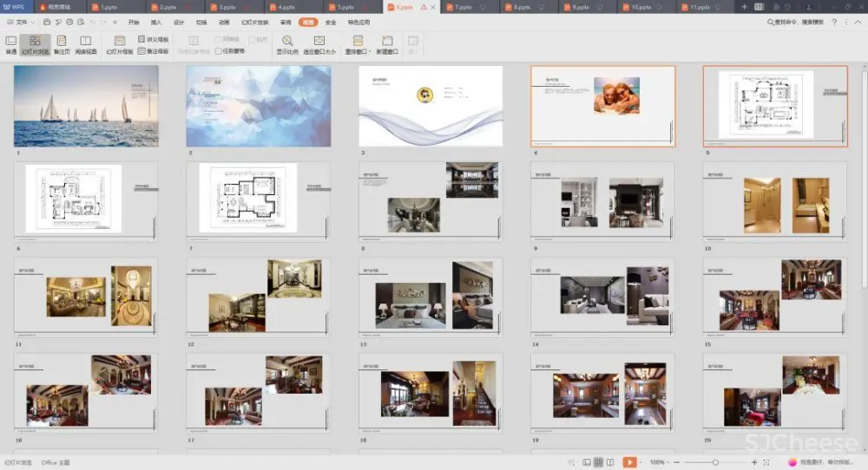Open the Insert (插入) ribbon tab
This screenshot has width=868, height=470.
pyautogui.click(x=156, y=23)
